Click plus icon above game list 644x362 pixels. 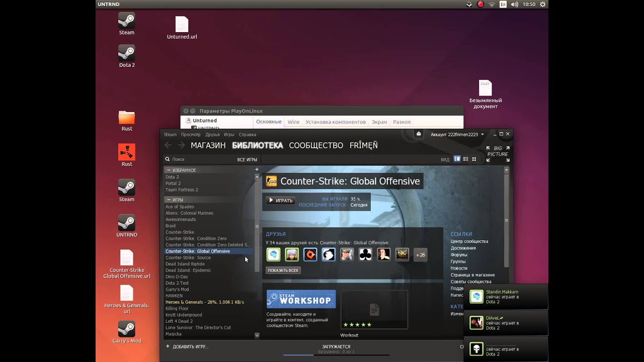[x=257, y=169]
